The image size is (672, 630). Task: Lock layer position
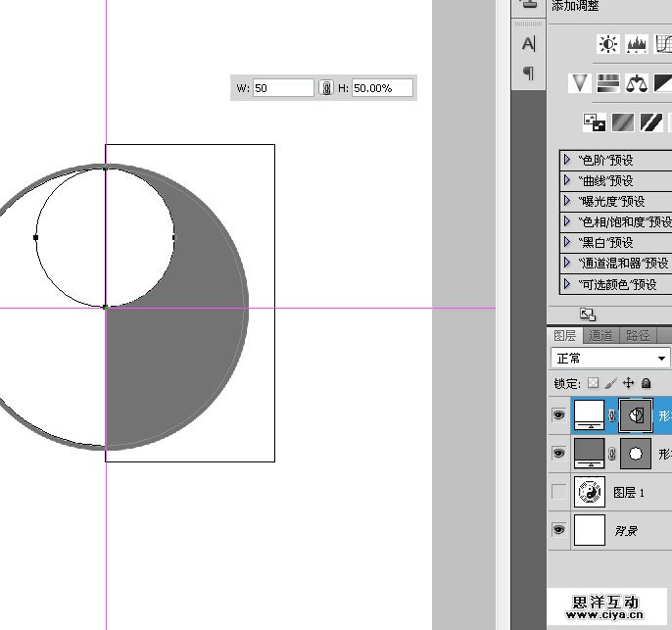[628, 383]
